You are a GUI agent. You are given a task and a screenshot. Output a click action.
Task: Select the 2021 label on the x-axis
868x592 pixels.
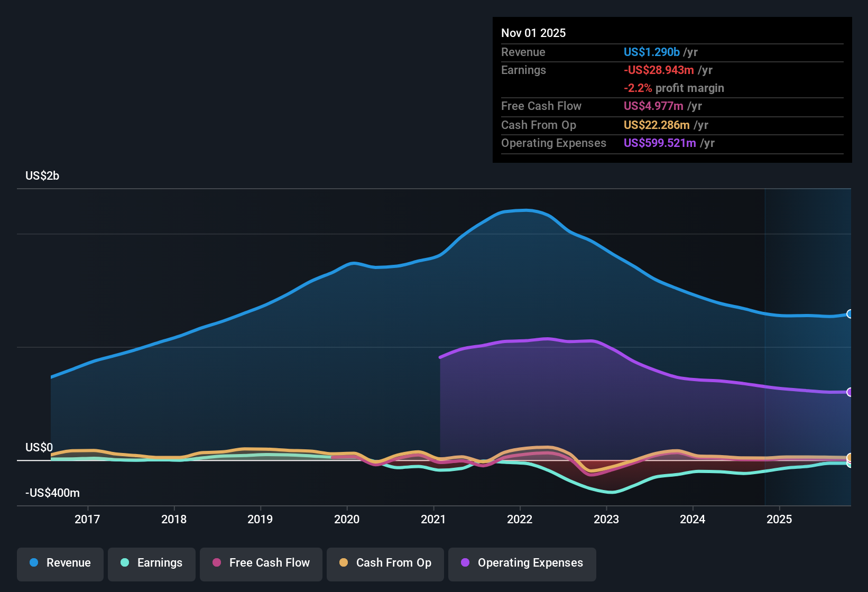pos(434,519)
